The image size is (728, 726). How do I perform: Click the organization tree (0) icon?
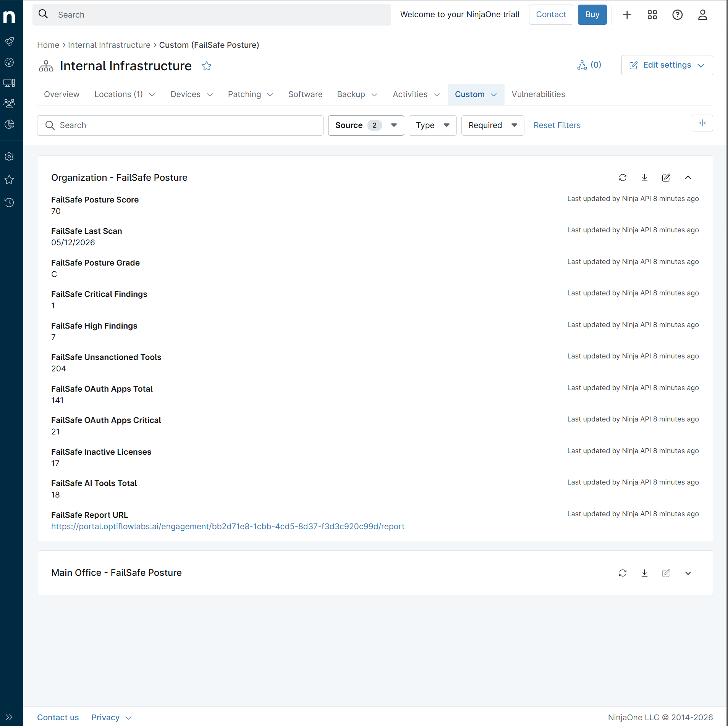(x=589, y=65)
